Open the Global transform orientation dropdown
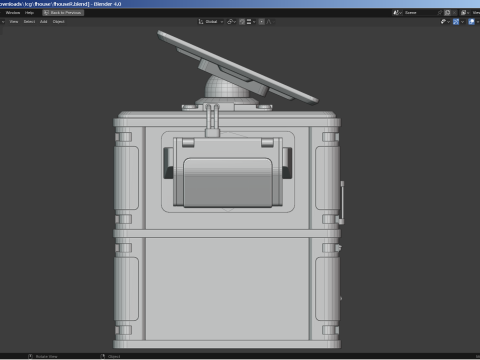480x360 pixels. click(211, 22)
